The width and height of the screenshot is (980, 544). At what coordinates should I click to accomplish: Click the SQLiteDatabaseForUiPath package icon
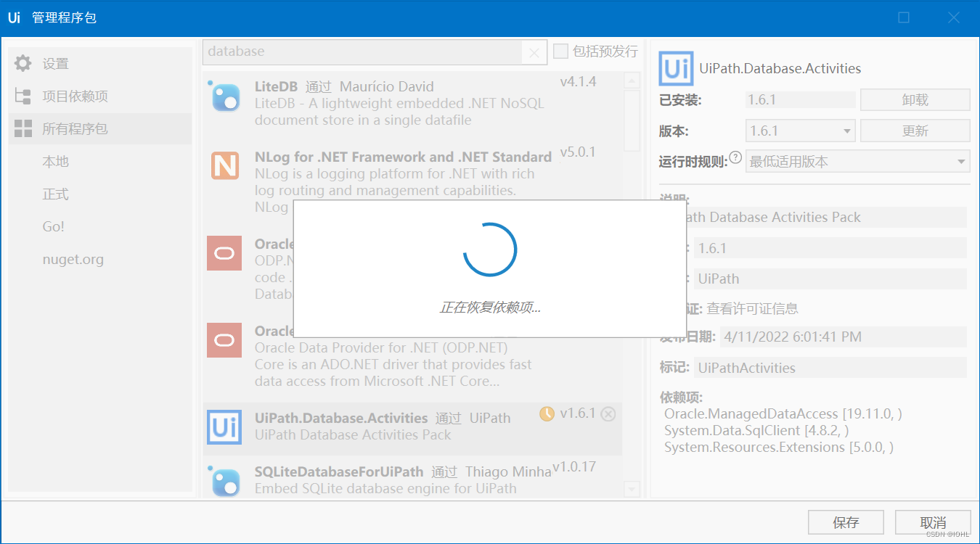[x=225, y=482]
